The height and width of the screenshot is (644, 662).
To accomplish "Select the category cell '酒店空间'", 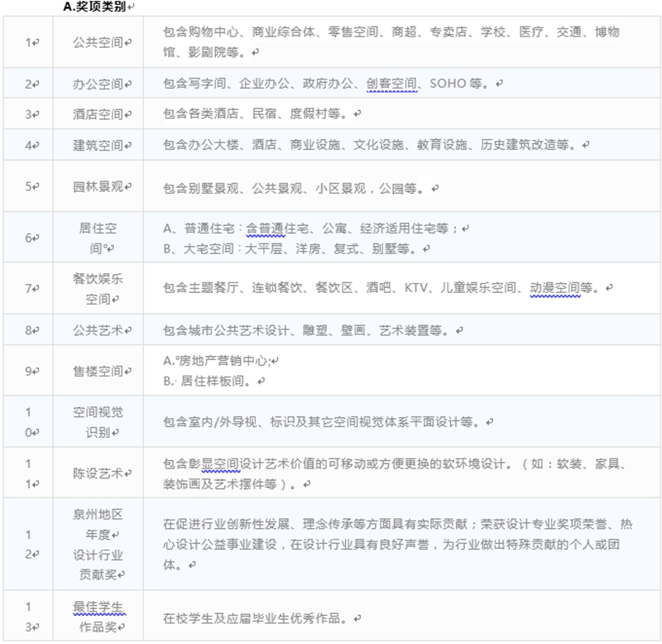I will 98,114.
